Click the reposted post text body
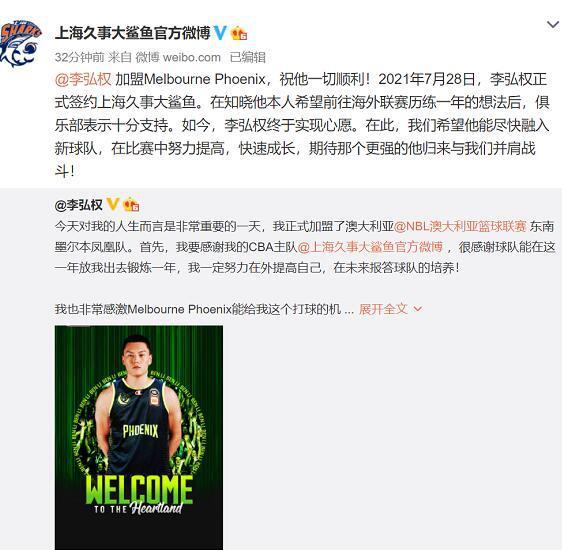The image size is (562, 550). coord(305,267)
